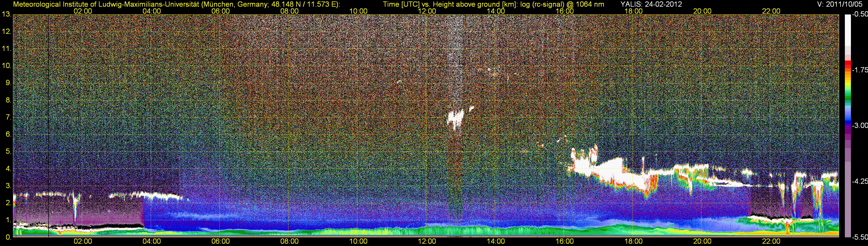Image resolution: width=868 pixels, height=246 pixels.
Task: Click the '0.' height axis label
Action: click(x=8, y=237)
